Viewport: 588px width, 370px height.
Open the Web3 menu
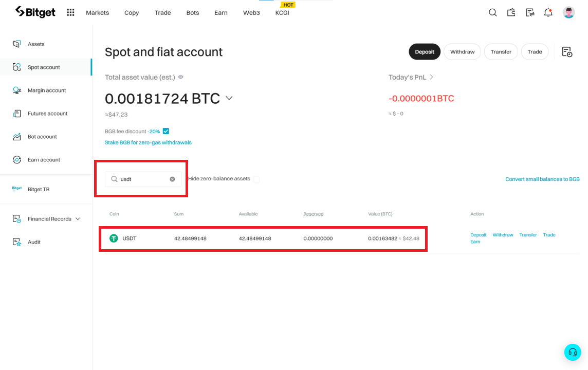(x=251, y=12)
